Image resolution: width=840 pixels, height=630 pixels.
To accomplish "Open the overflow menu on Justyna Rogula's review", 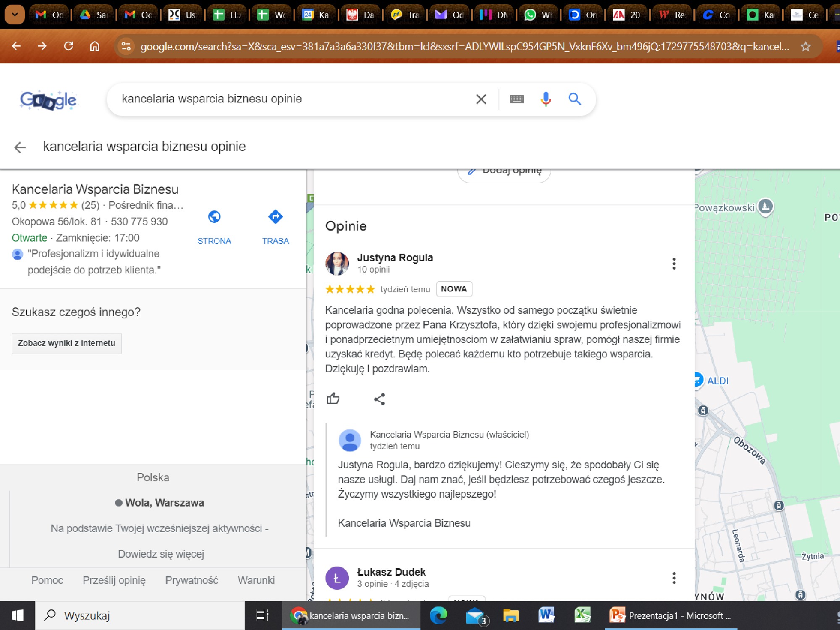I will tap(675, 264).
